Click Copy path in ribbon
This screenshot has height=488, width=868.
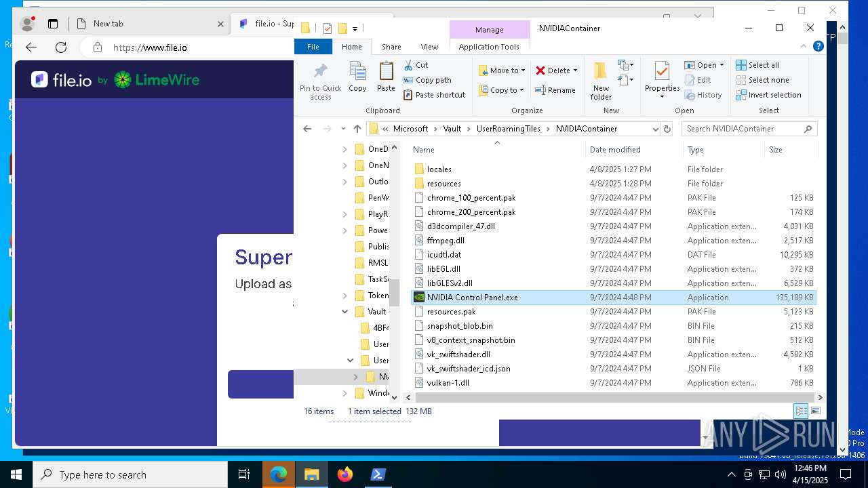tap(427, 80)
